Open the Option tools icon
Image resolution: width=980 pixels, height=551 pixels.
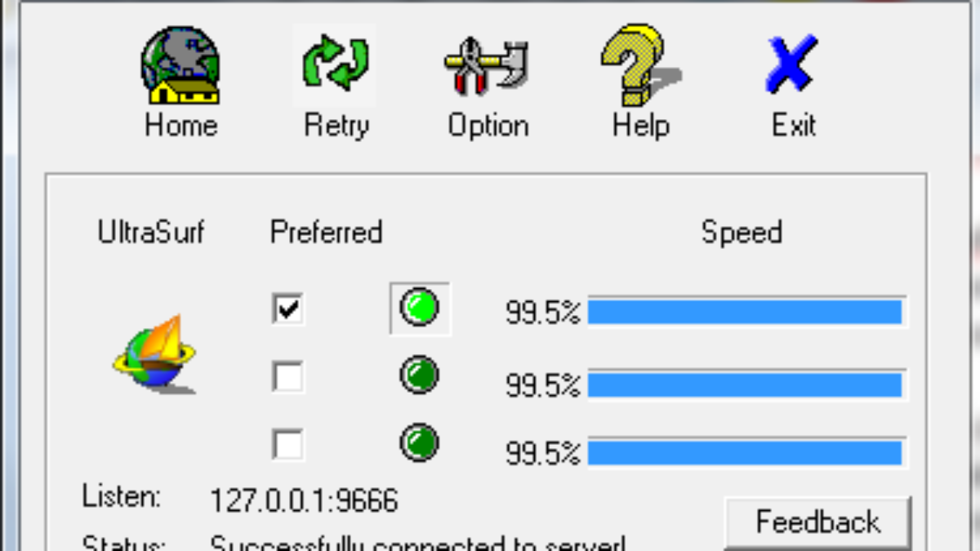[487, 67]
